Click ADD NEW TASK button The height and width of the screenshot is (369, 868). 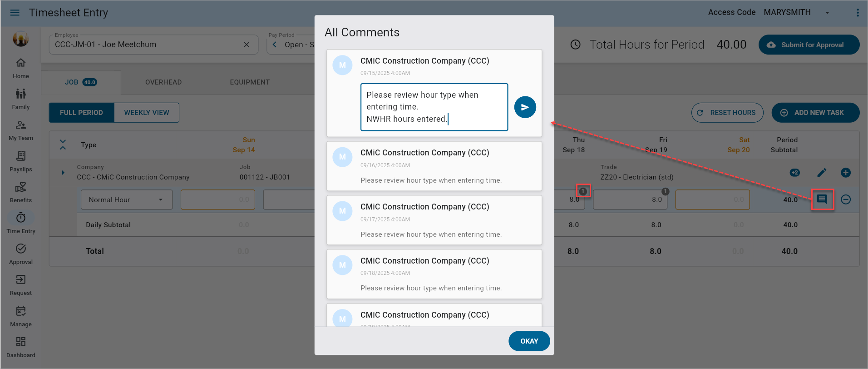pos(815,113)
